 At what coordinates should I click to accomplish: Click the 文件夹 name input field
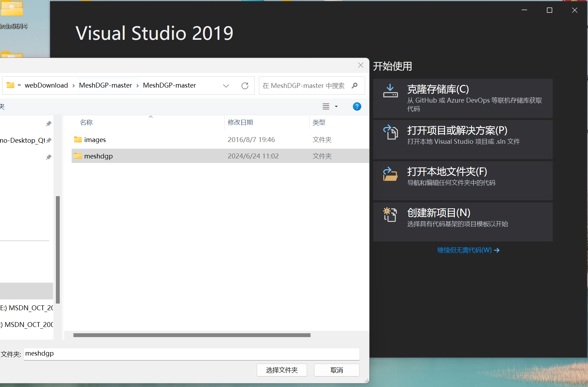191,354
